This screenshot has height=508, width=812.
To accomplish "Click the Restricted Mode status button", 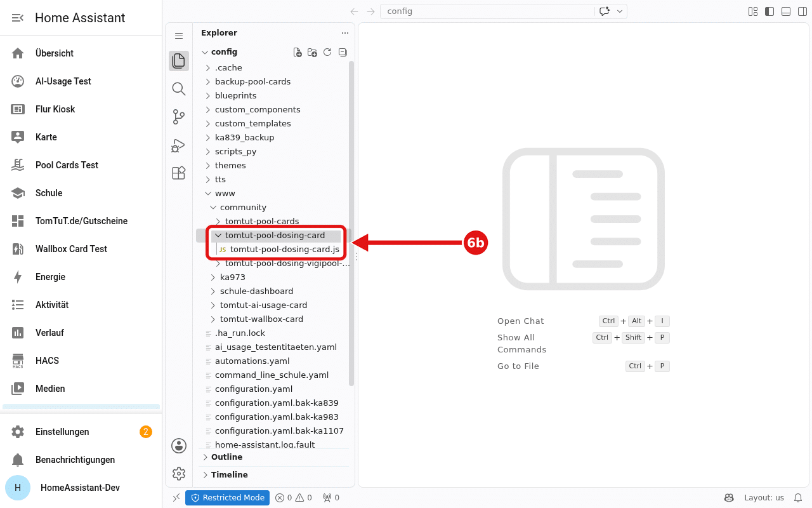I will coord(228,498).
